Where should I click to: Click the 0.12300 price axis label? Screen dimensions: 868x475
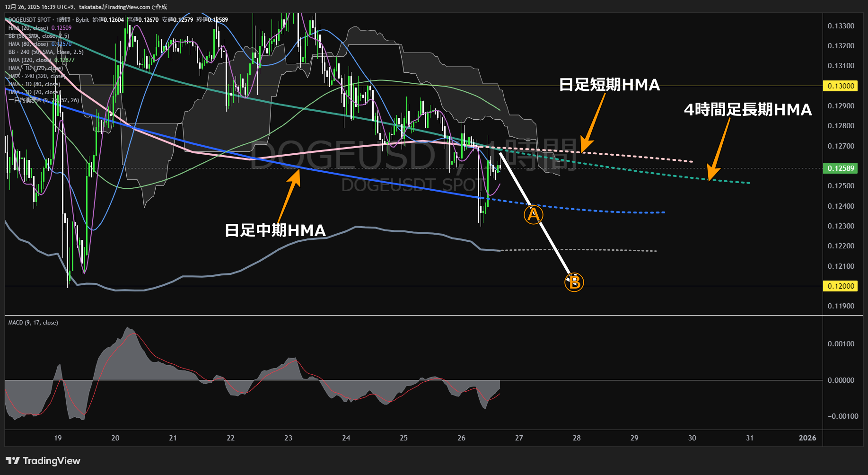[841, 226]
